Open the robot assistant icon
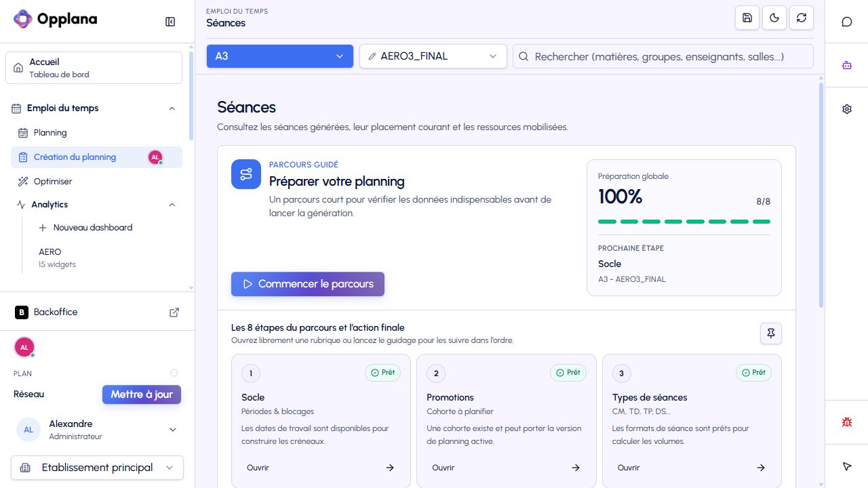Viewport: 868px width, 488px height. (847, 66)
